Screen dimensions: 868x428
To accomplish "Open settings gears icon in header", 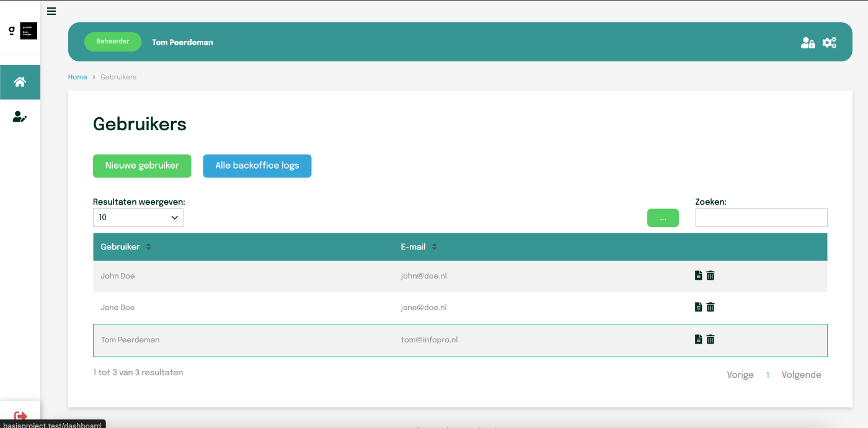I will (829, 43).
